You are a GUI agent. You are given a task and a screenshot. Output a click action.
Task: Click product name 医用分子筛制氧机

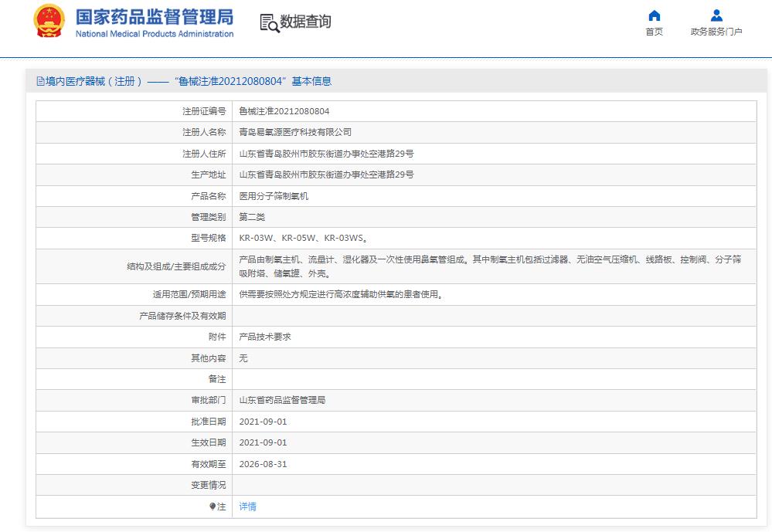tap(274, 196)
